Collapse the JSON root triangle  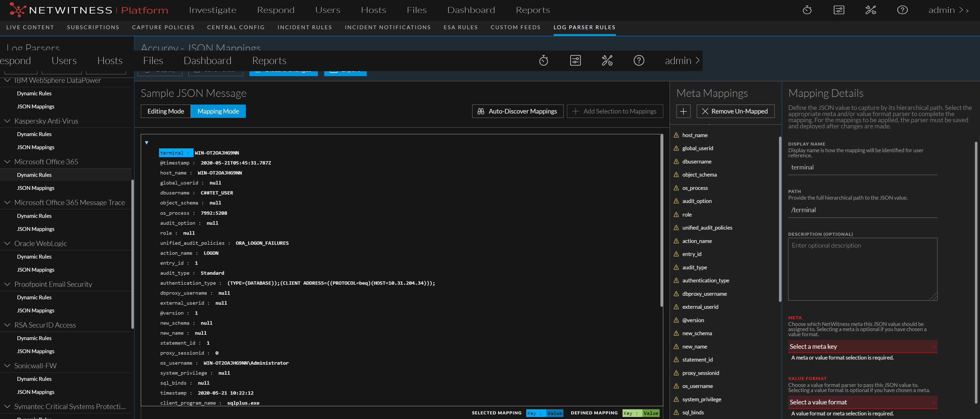click(146, 143)
